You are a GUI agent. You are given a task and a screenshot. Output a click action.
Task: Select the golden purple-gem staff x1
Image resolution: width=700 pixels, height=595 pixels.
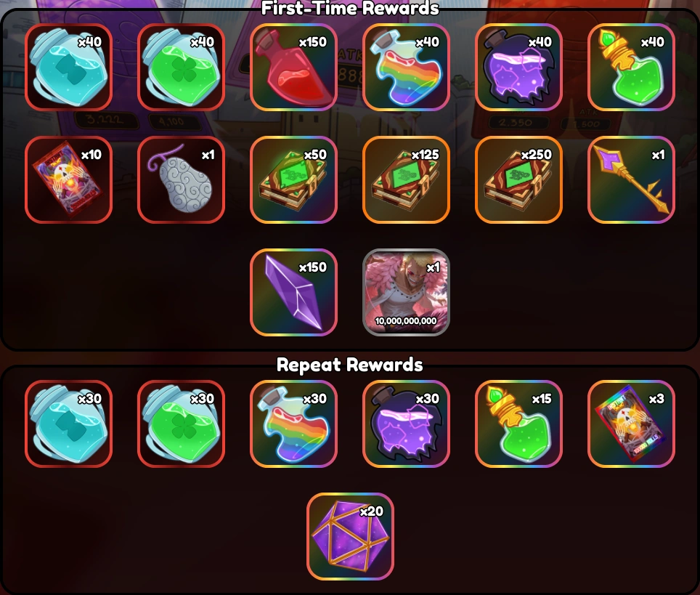[631, 179]
